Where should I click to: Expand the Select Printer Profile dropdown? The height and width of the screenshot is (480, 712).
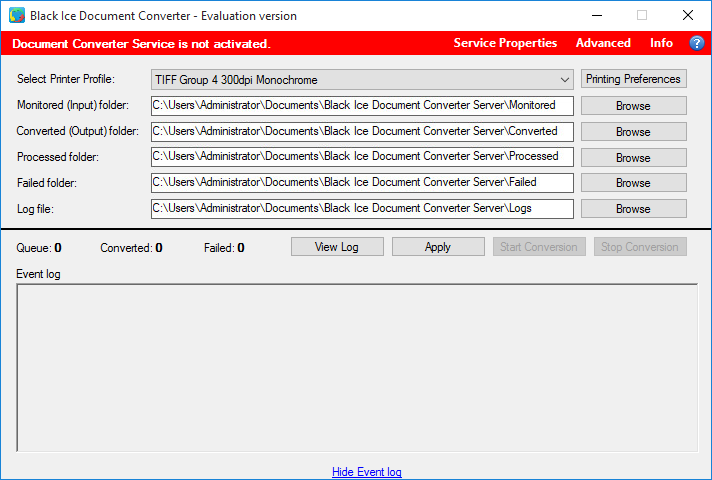click(362, 80)
